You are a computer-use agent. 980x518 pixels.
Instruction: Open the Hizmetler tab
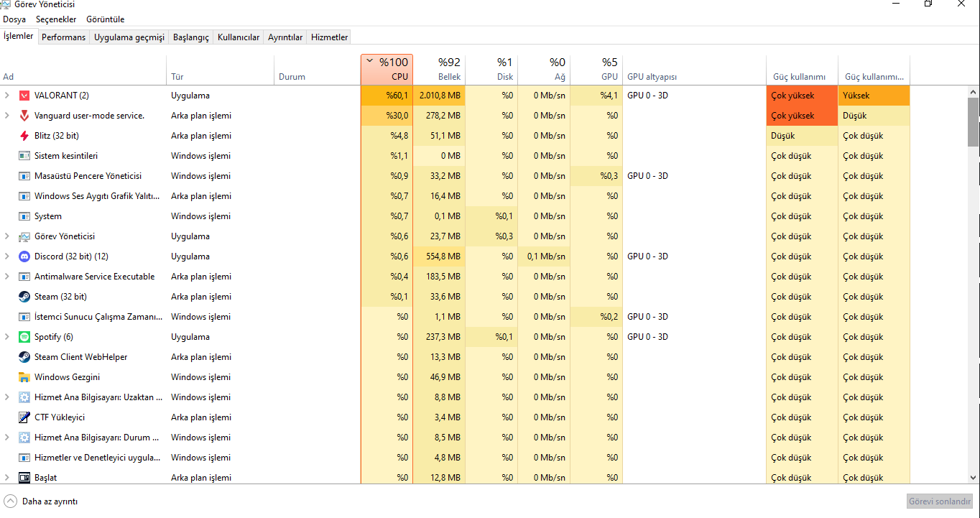click(x=330, y=37)
